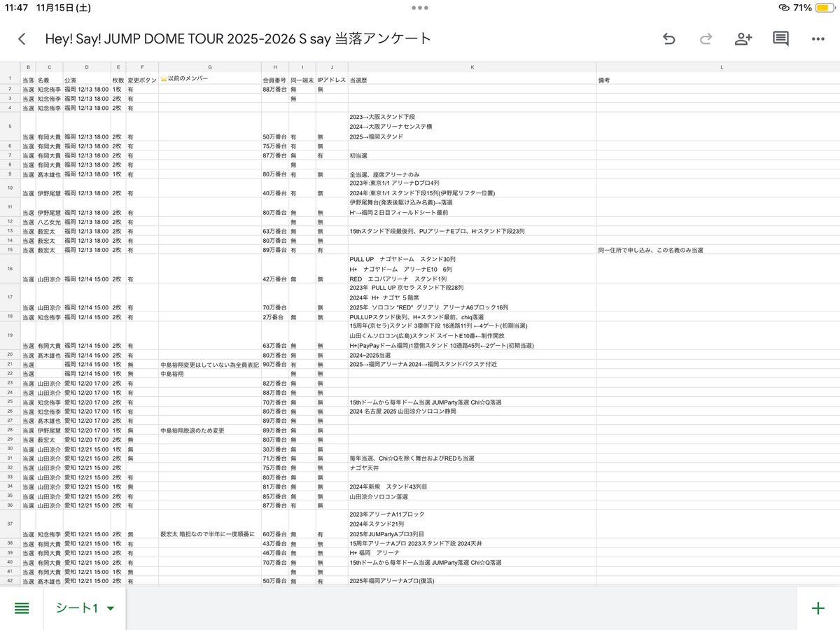
Task: Go back with the left chevron icon
Action: click(x=22, y=39)
